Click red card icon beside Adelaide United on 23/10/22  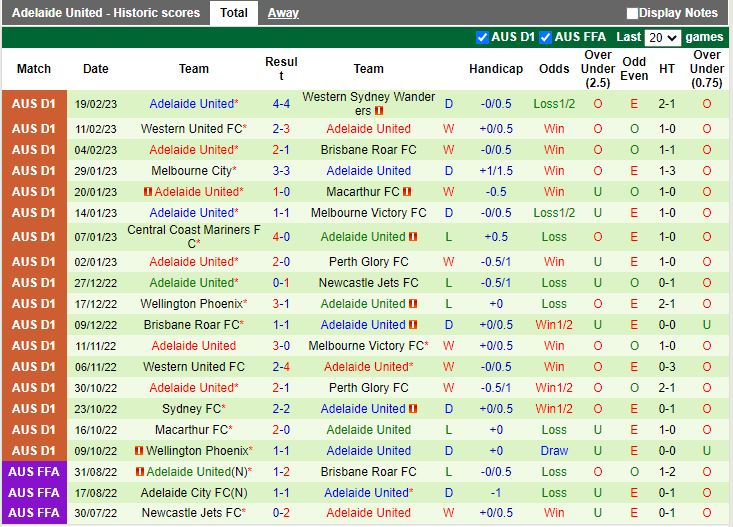pos(413,409)
